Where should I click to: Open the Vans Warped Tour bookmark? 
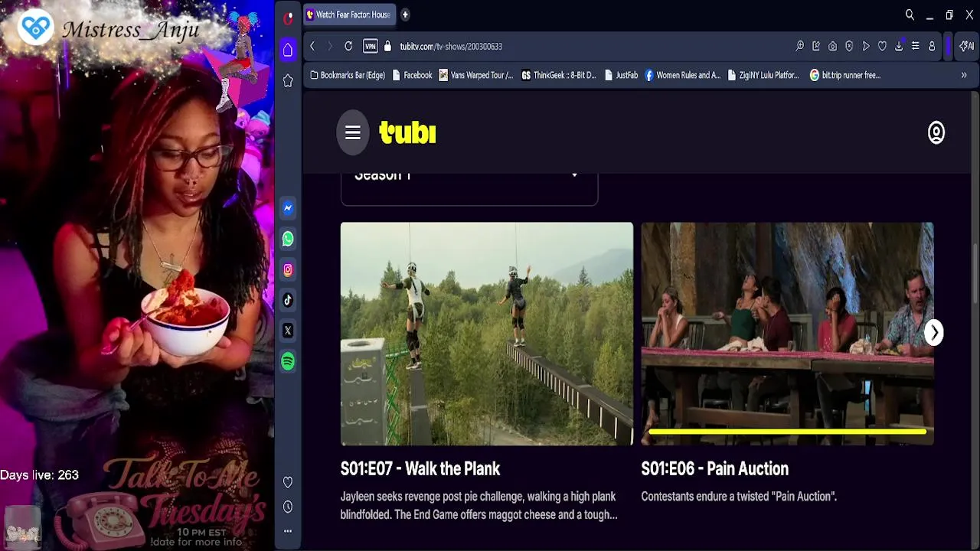475,75
